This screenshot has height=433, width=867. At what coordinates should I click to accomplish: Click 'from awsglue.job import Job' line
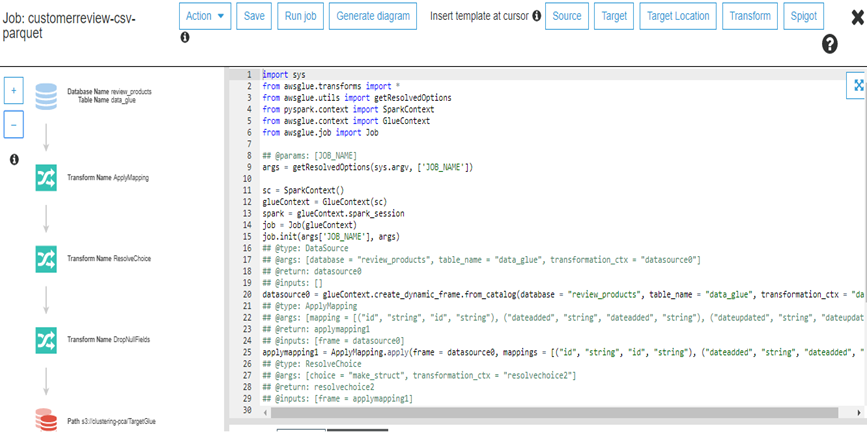pyautogui.click(x=321, y=133)
